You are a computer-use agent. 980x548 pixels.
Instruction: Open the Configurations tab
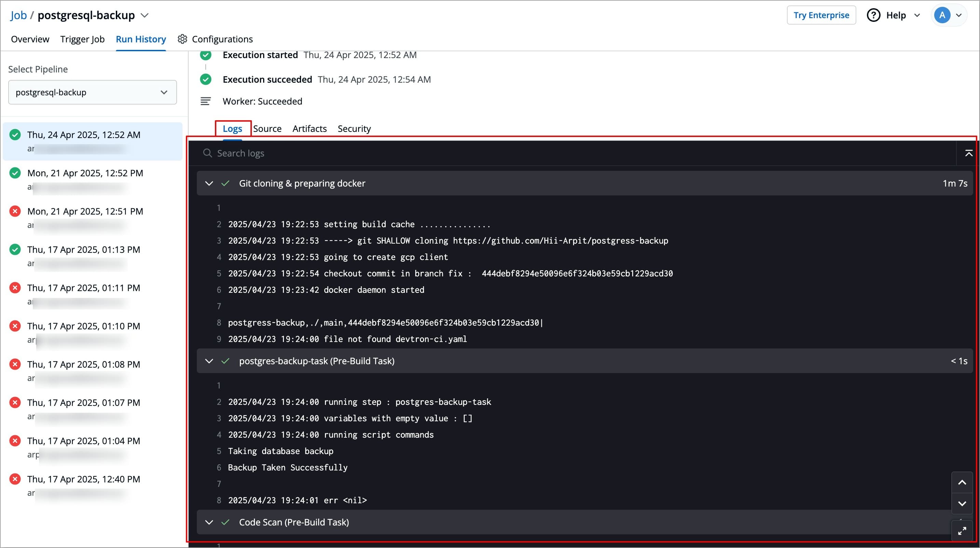point(222,39)
